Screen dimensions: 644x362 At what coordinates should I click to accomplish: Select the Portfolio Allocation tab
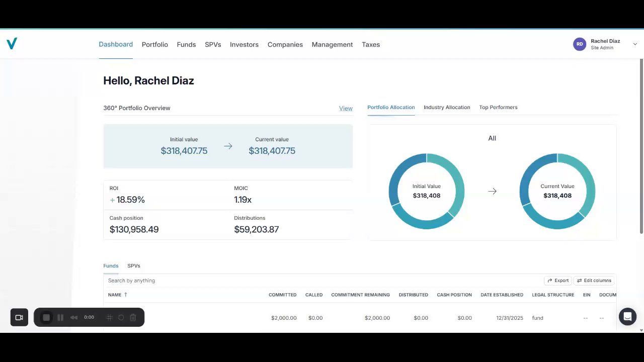click(391, 107)
